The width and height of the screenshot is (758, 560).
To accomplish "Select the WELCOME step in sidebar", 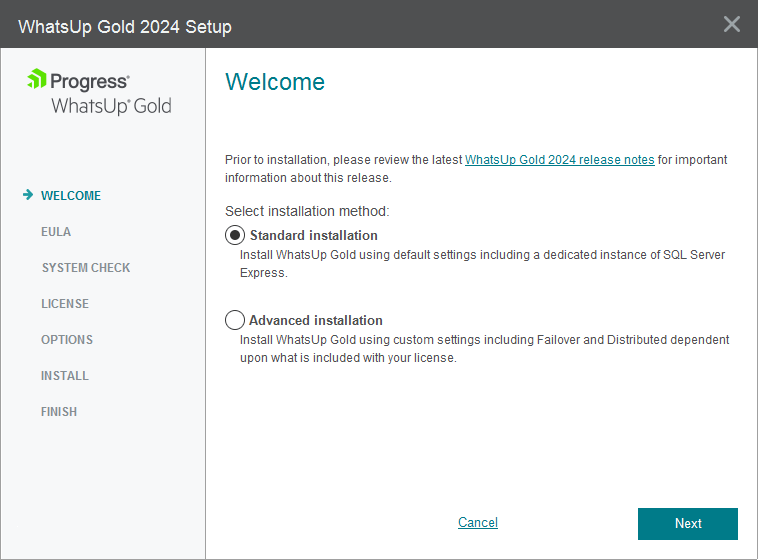I will pyautogui.click(x=71, y=196).
